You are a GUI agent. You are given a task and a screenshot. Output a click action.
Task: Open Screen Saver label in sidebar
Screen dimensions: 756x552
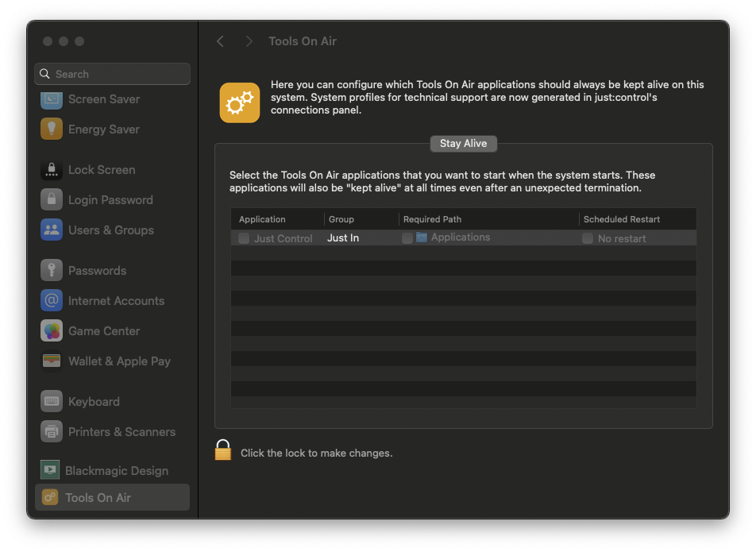coord(104,99)
